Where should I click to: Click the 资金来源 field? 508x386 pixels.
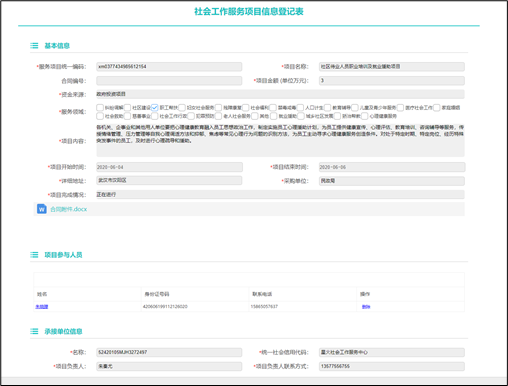(x=280, y=94)
